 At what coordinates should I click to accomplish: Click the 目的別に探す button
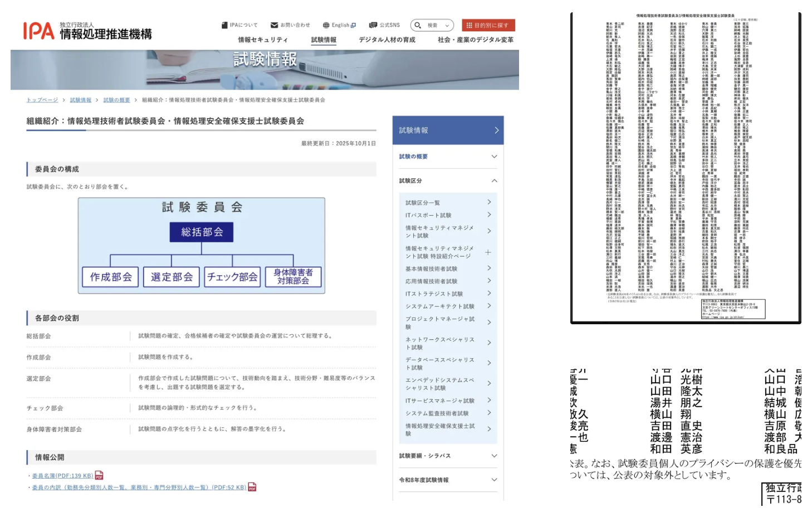488,25
